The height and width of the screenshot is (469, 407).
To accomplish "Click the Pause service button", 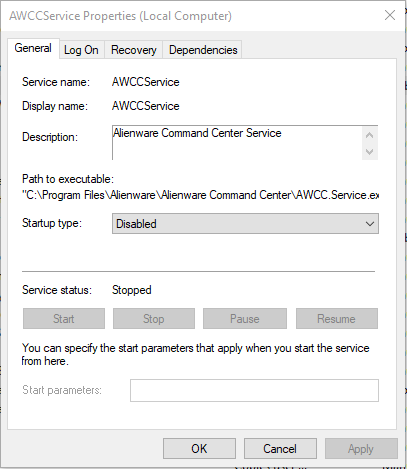I will [245, 319].
